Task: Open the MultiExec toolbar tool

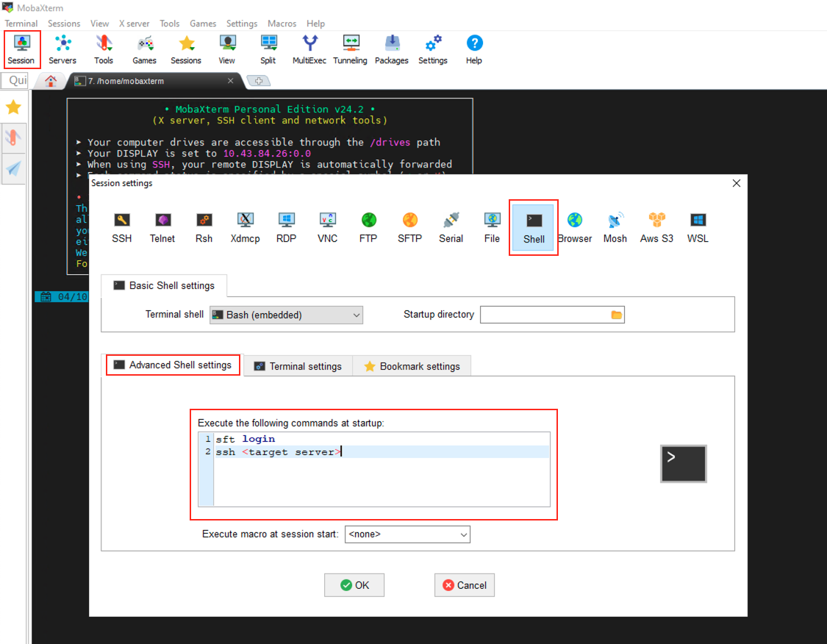Action: (x=309, y=49)
